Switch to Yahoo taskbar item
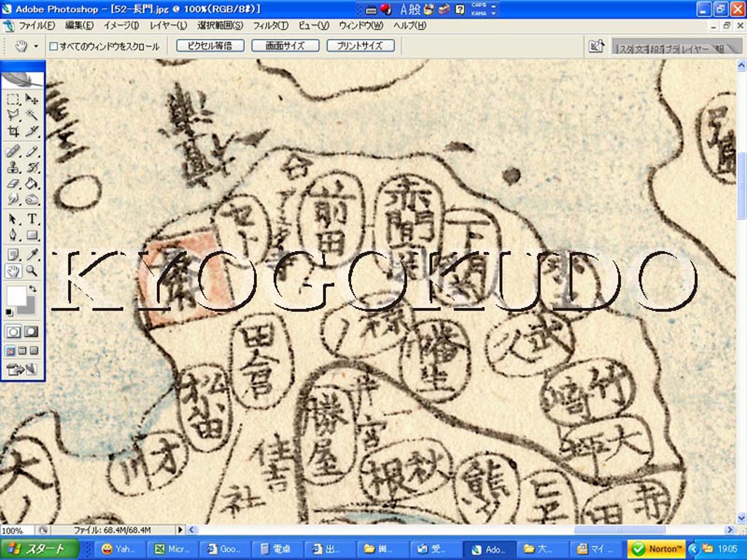The height and width of the screenshot is (560, 747). point(119,549)
